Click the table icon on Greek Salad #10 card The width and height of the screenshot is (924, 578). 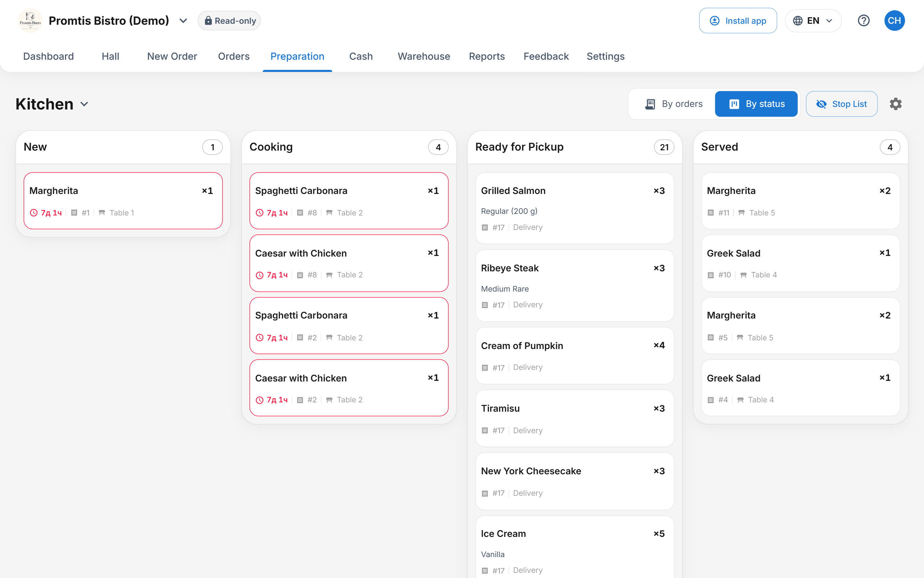pyautogui.click(x=743, y=275)
